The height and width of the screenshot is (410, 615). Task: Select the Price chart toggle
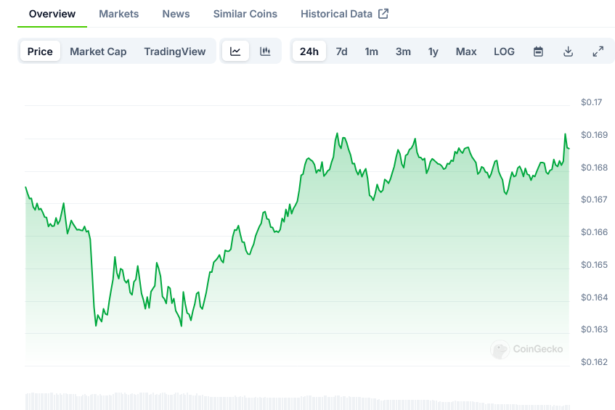(x=40, y=51)
